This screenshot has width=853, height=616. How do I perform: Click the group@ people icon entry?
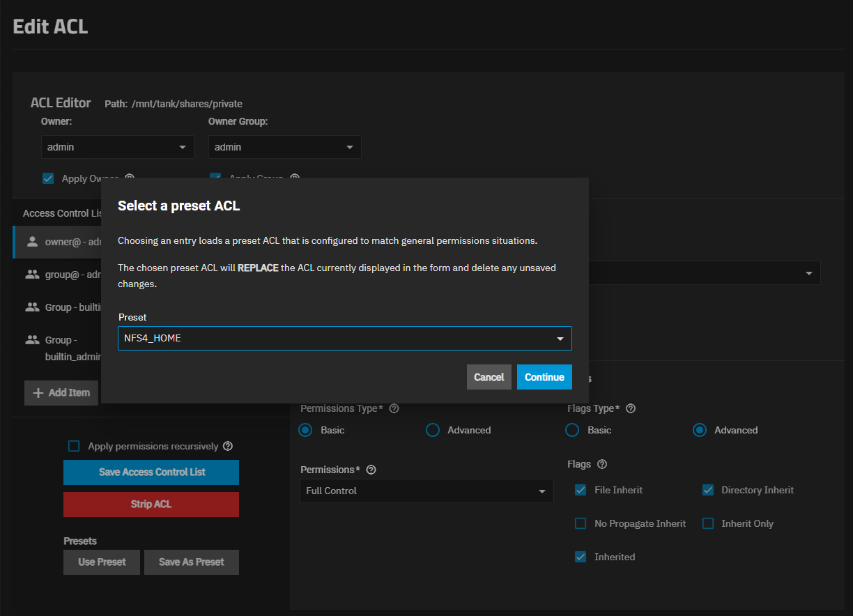pos(32,275)
